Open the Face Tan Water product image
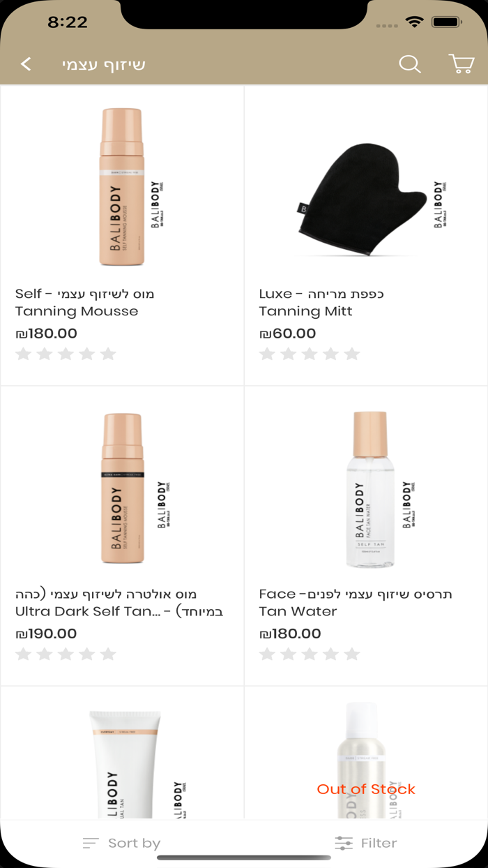 (x=366, y=488)
